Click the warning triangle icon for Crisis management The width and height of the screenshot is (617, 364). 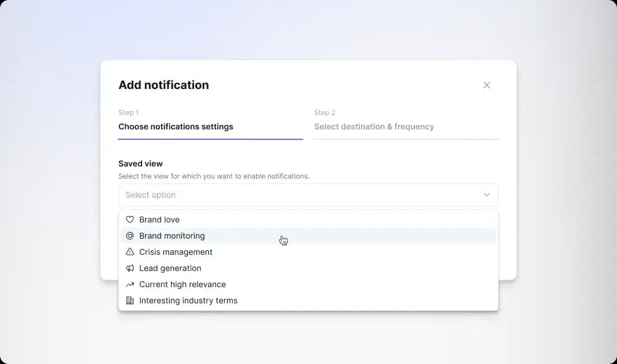129,252
